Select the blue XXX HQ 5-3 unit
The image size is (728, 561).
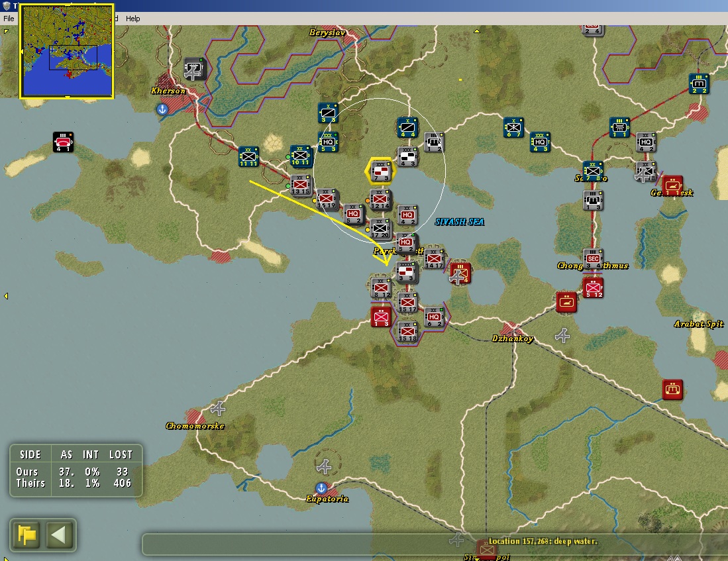click(329, 142)
